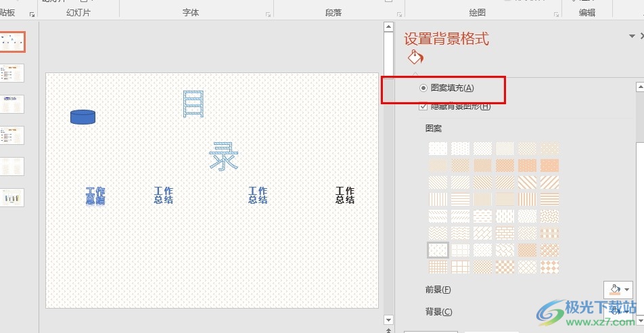Select the third slide thumbnail
644x333 pixels.
click(x=12, y=104)
